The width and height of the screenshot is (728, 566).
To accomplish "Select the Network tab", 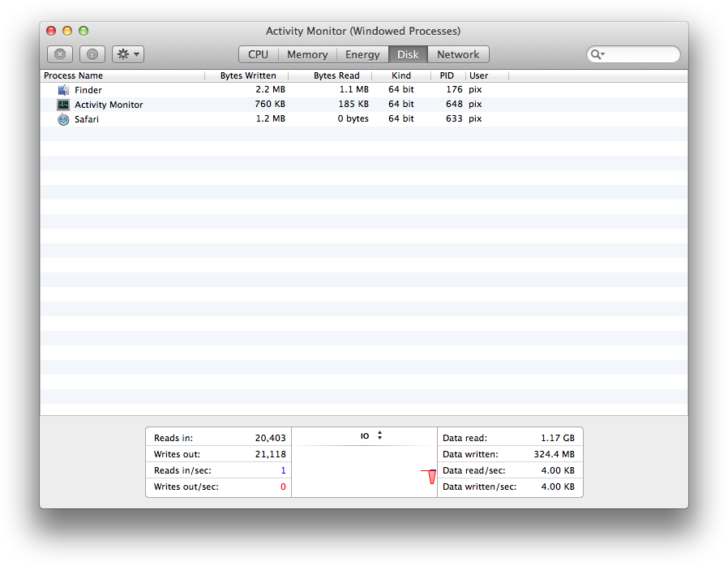I will coord(458,54).
